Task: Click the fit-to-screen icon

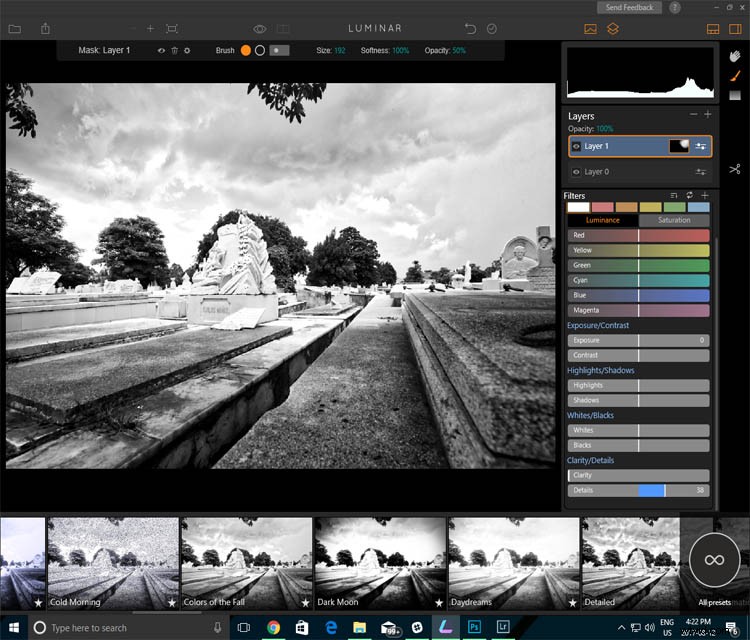Action: (172, 29)
